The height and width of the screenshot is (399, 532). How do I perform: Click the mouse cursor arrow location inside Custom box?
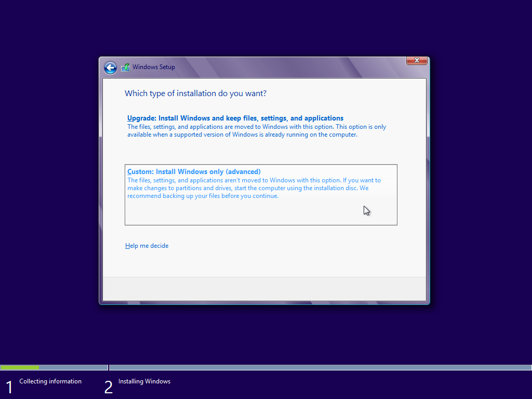(x=366, y=210)
